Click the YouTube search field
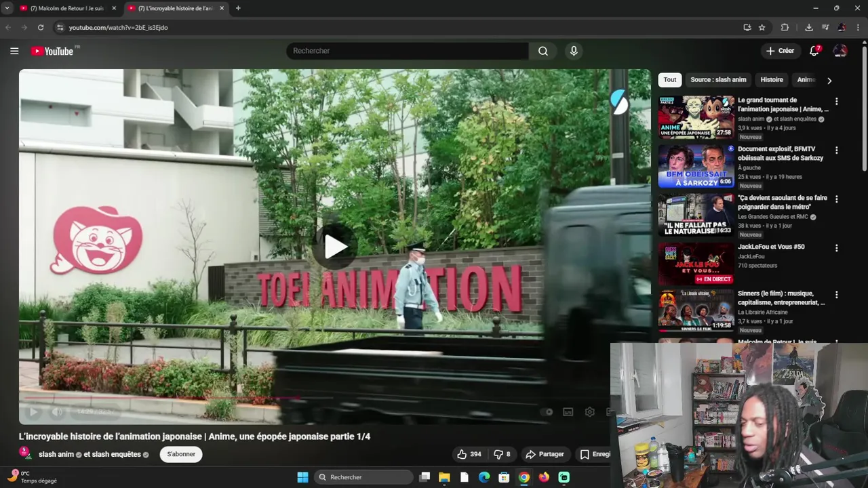The width and height of the screenshot is (868, 488). coord(407,51)
